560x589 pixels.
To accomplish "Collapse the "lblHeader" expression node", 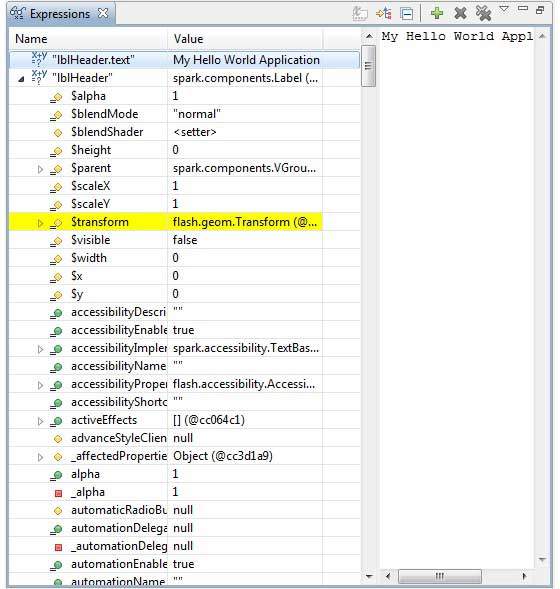I will [21, 79].
